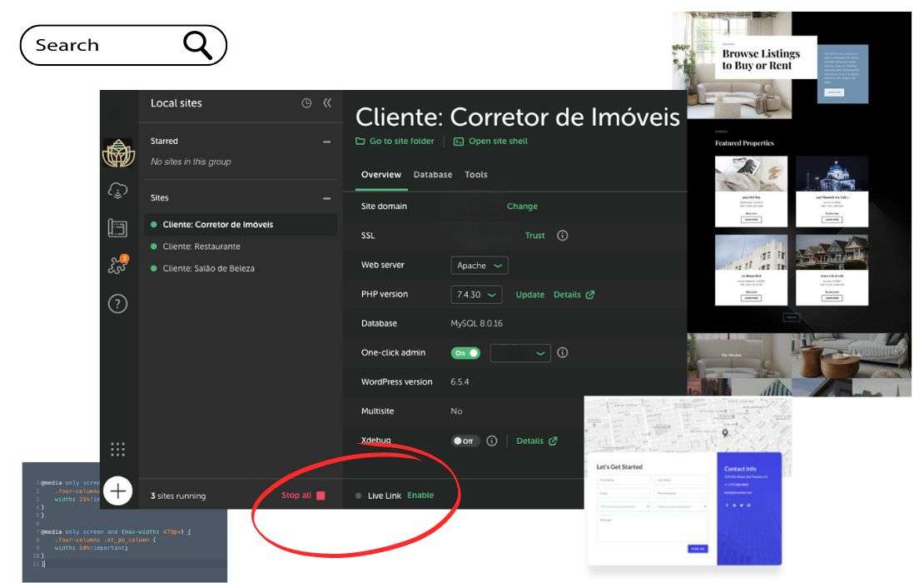Collapse the sites sidebar with double chevron
This screenshot has height=583, width=924.
(327, 103)
